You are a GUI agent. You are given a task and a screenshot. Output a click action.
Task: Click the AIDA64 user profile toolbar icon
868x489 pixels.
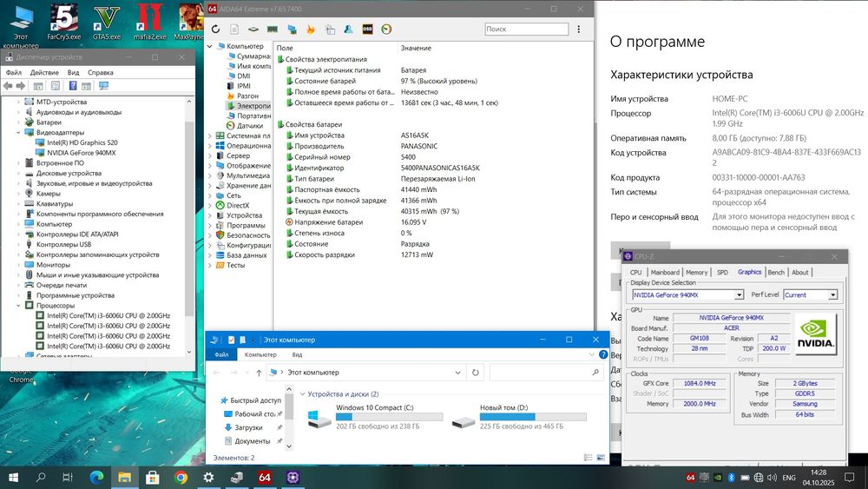point(348,30)
